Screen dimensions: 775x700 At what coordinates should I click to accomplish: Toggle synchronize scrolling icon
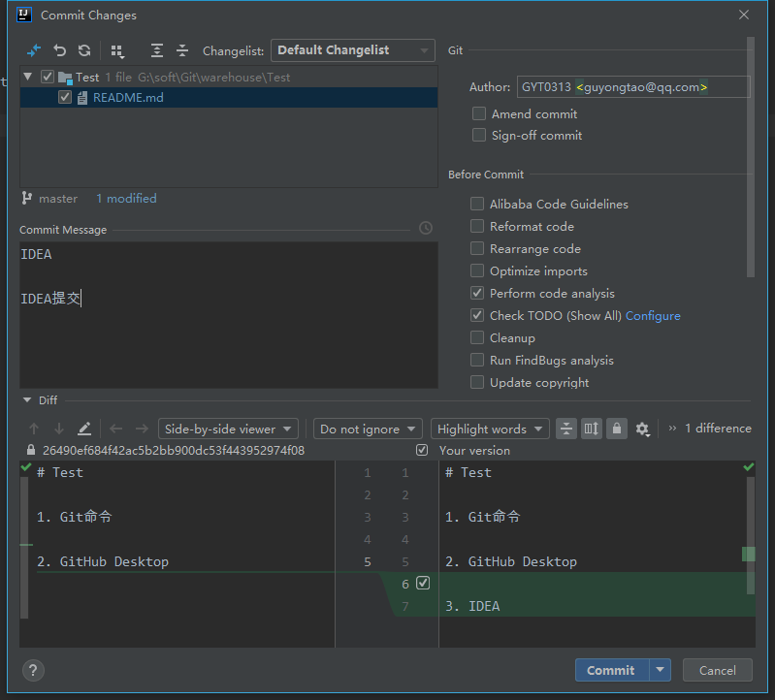point(591,429)
